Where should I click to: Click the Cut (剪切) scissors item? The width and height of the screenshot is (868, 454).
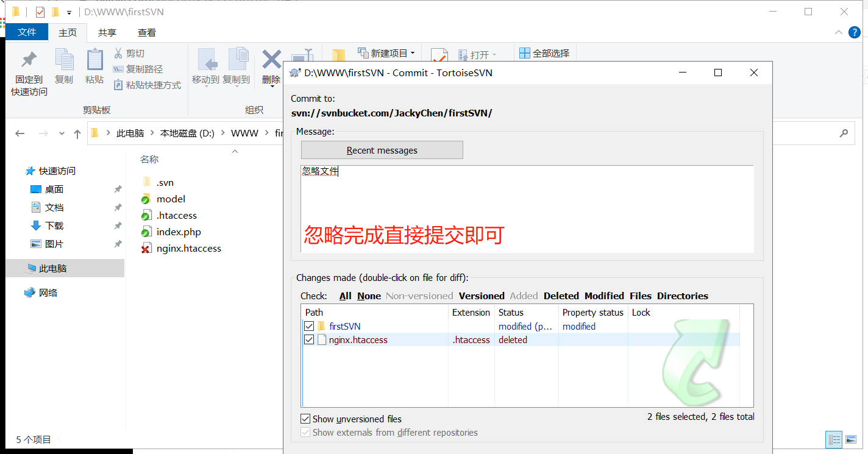(x=129, y=54)
